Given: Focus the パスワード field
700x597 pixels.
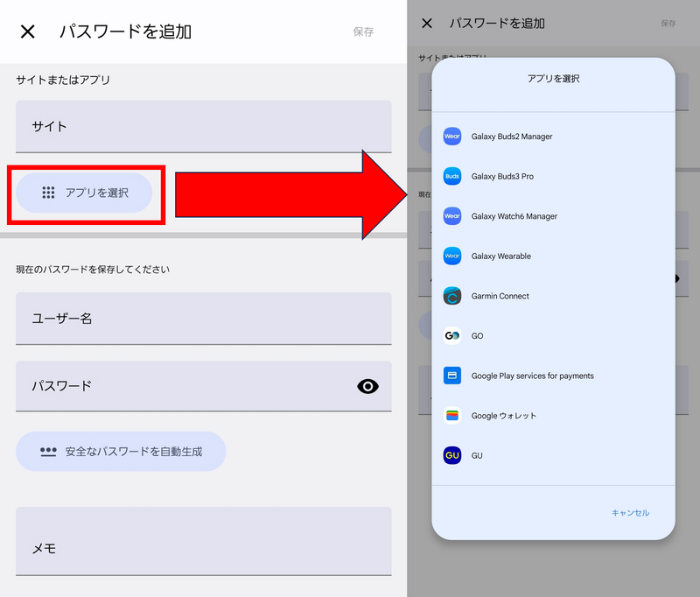Looking at the screenshot, I should (x=204, y=386).
